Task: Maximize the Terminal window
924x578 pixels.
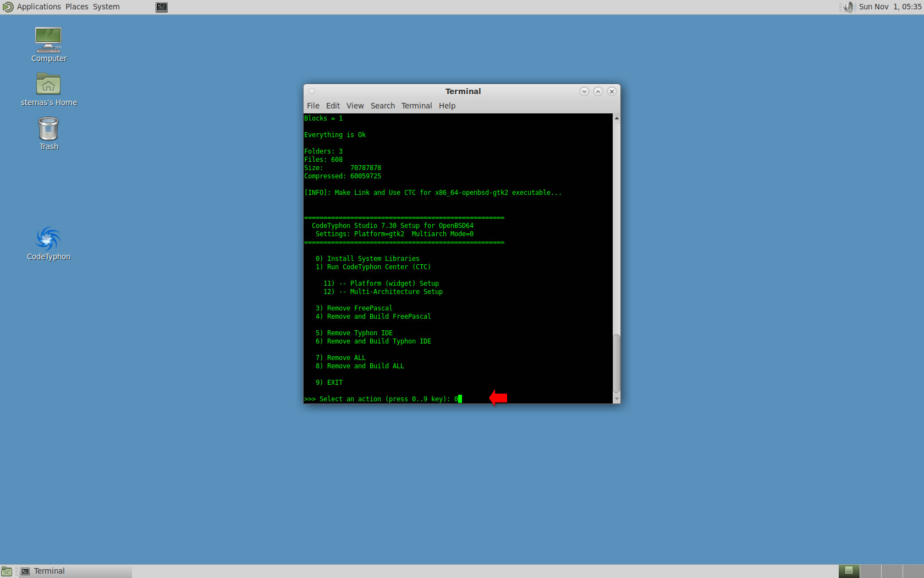Action: [x=598, y=91]
